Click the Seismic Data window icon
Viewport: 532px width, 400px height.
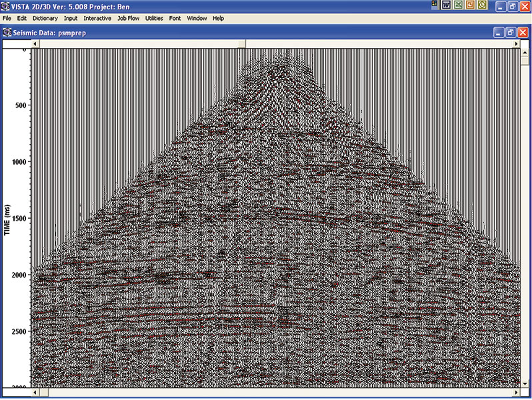click(x=7, y=32)
